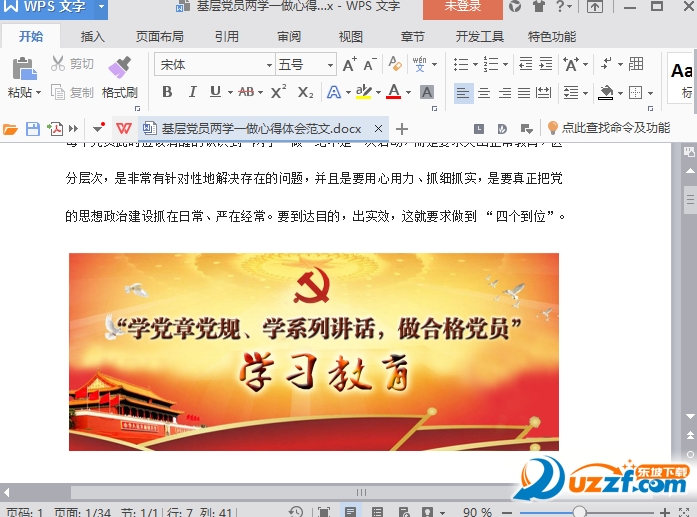Apply distributed alignment icon

point(544,93)
